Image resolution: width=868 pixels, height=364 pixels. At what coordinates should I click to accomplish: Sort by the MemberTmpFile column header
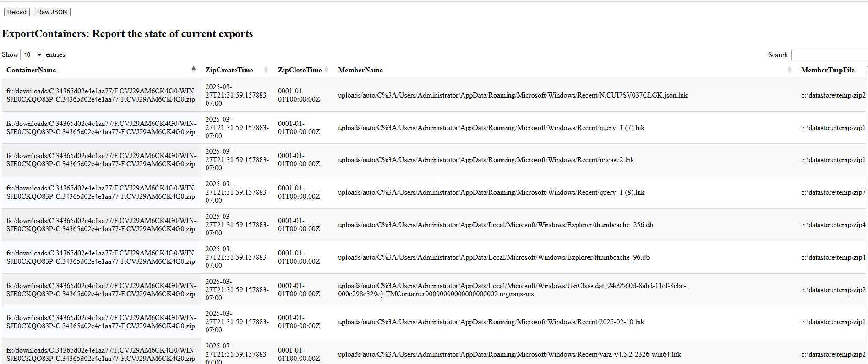[x=827, y=70]
